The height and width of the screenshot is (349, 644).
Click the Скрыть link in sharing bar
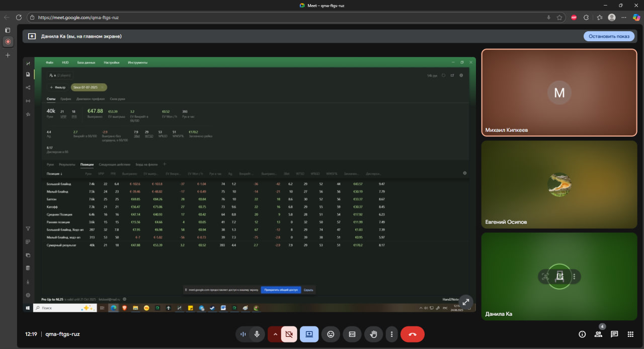point(308,290)
